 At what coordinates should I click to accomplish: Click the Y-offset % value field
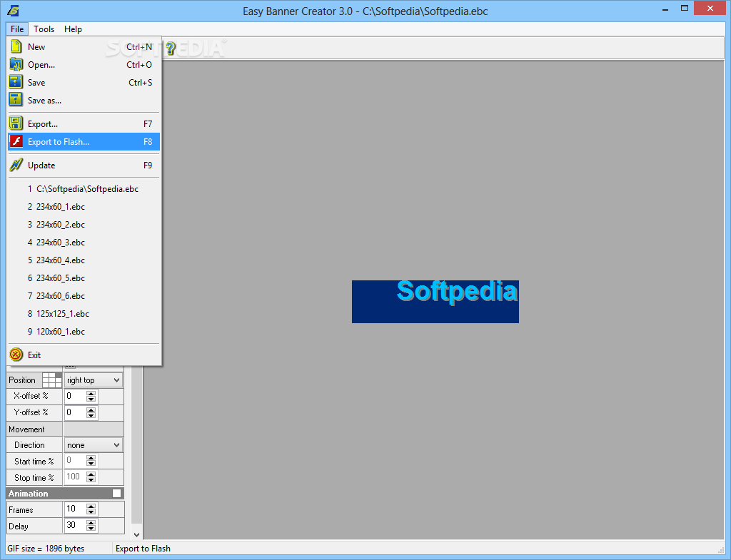[75, 412]
